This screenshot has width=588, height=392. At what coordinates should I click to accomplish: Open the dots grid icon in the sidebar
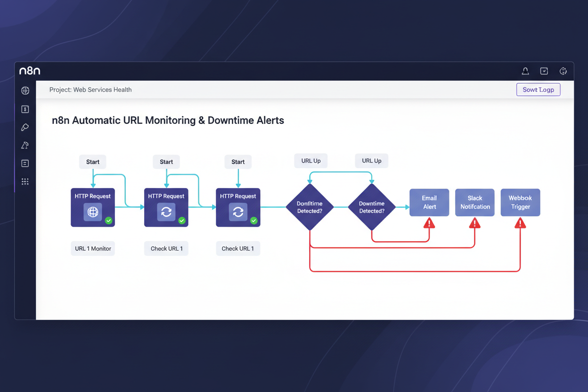pyautogui.click(x=25, y=181)
